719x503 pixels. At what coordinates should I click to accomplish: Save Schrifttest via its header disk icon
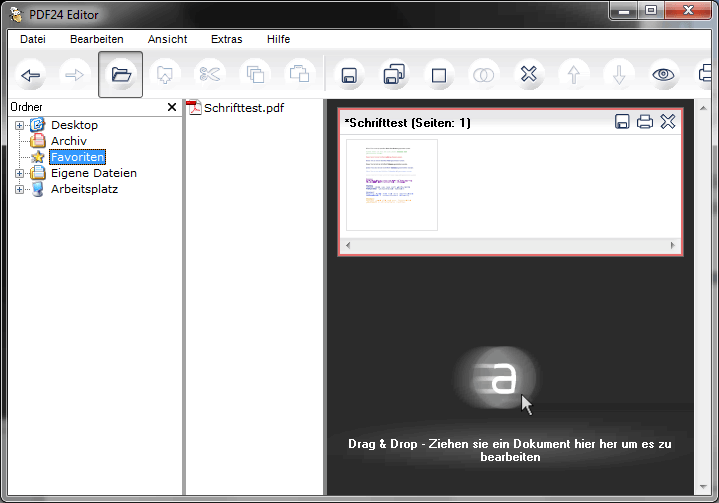pos(622,122)
